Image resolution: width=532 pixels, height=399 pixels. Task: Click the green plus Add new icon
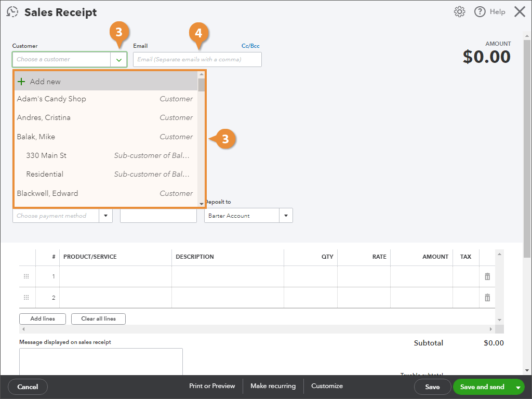(x=21, y=82)
